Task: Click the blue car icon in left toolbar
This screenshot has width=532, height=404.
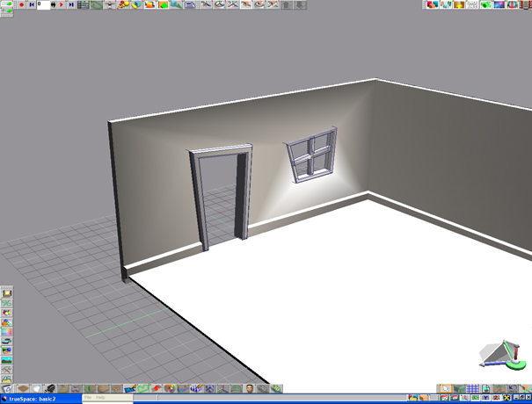Action: [7, 342]
